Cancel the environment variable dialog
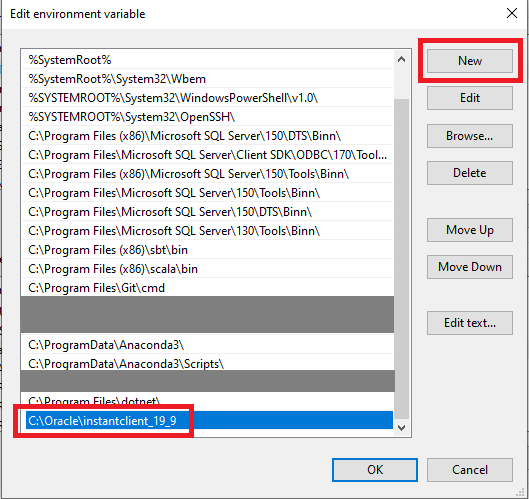The width and height of the screenshot is (529, 499). (470, 470)
